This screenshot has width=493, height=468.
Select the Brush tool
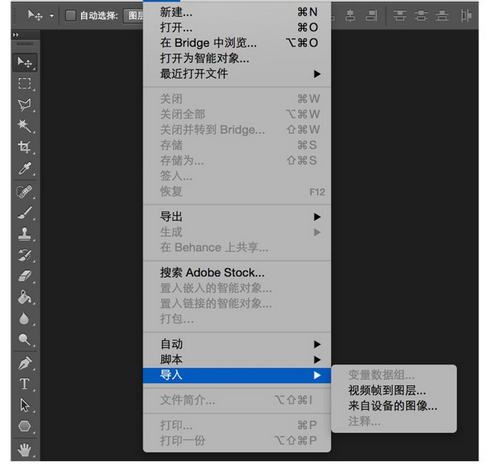point(25,213)
